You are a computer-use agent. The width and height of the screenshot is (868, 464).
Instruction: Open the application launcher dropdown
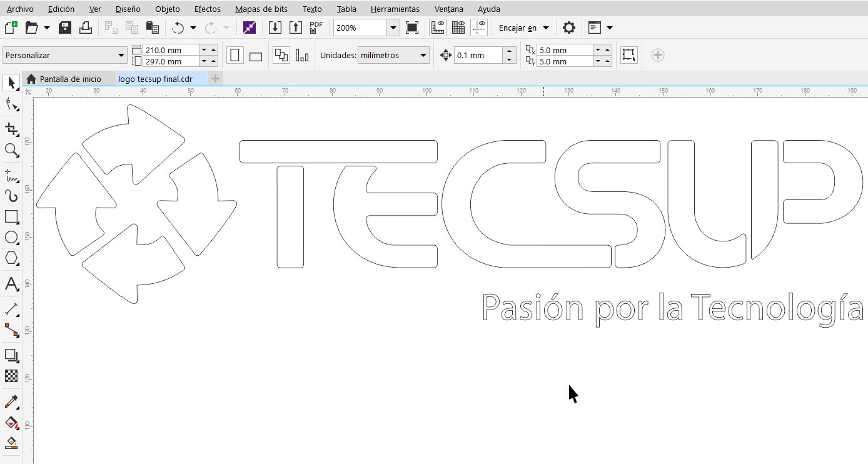[x=610, y=28]
